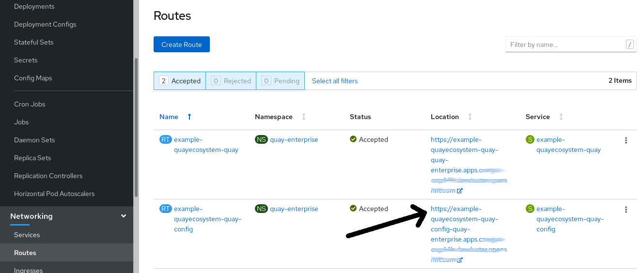Open the example-quayecosystem-quay-config route name link
Image resolution: width=644 pixels, height=273 pixels.
(x=207, y=219)
